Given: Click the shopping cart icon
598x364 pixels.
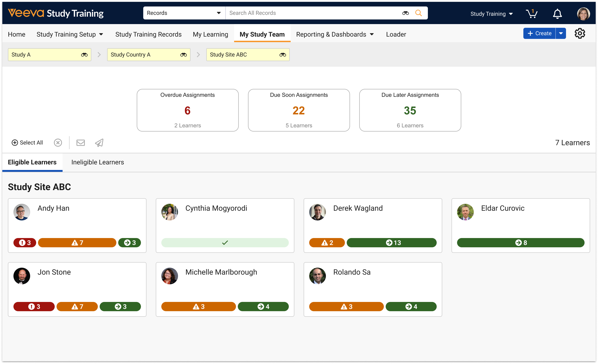Looking at the screenshot, I should (x=531, y=14).
